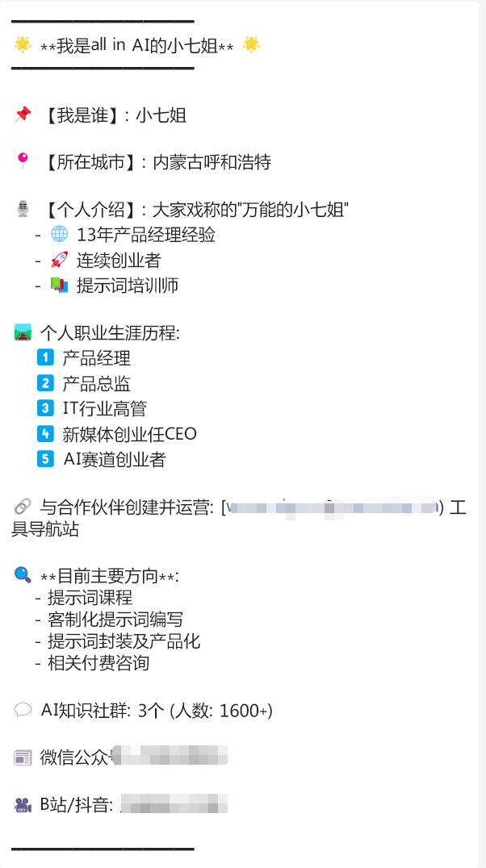Click the sun emoji left of the title

23,44
